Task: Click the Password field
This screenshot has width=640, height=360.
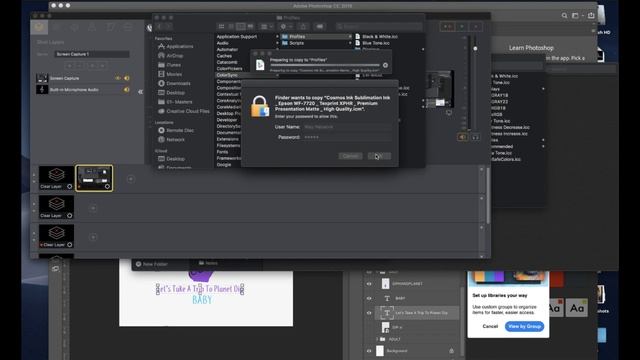Action: (x=347, y=137)
